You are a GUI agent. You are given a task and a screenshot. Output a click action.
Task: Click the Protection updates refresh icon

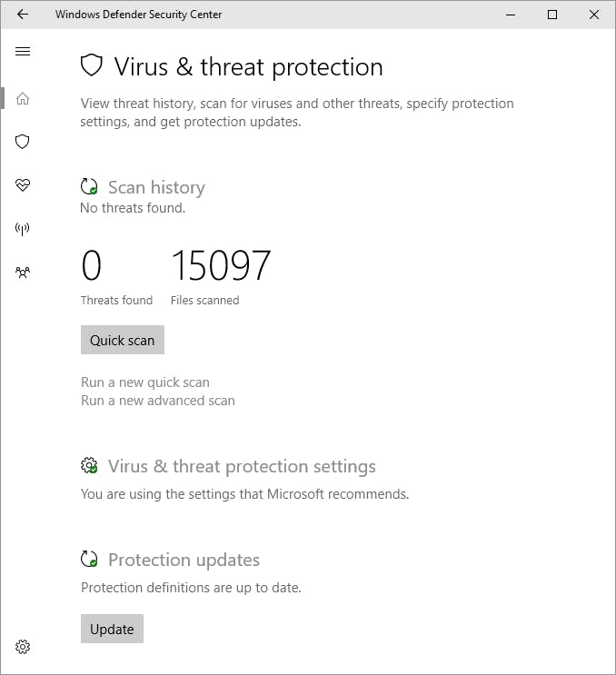tap(89, 560)
